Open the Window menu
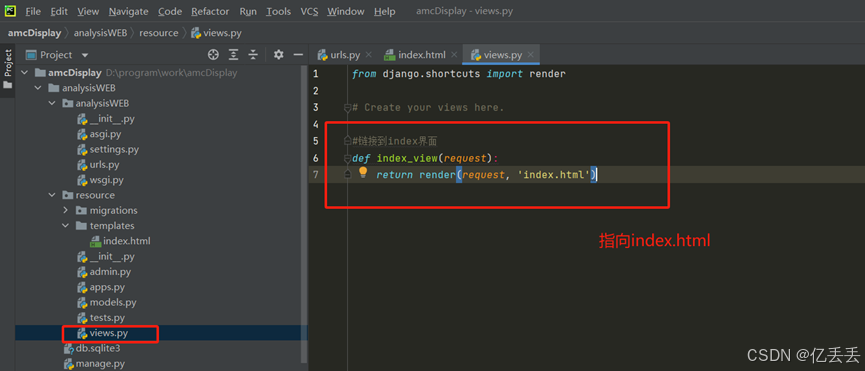 pyautogui.click(x=346, y=11)
